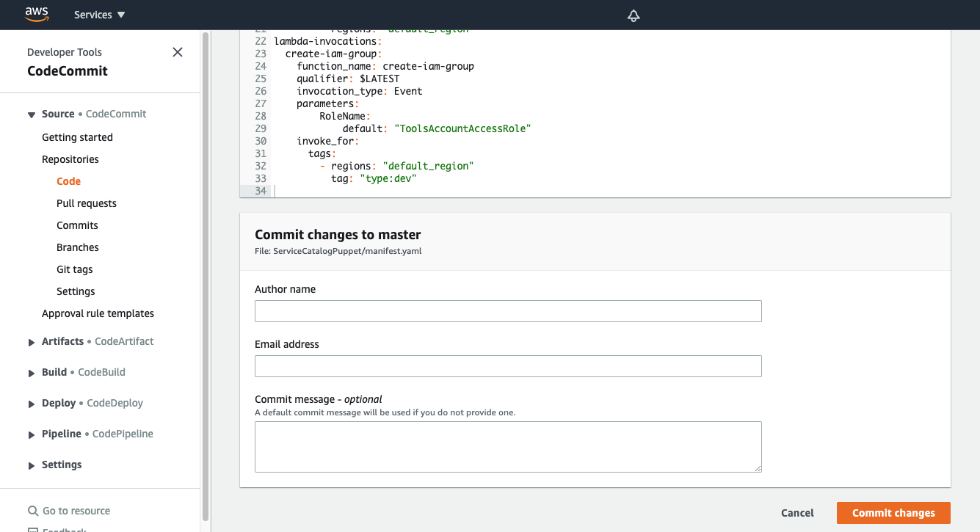Click "ToolsAccountAccessRole" in editor

click(462, 128)
